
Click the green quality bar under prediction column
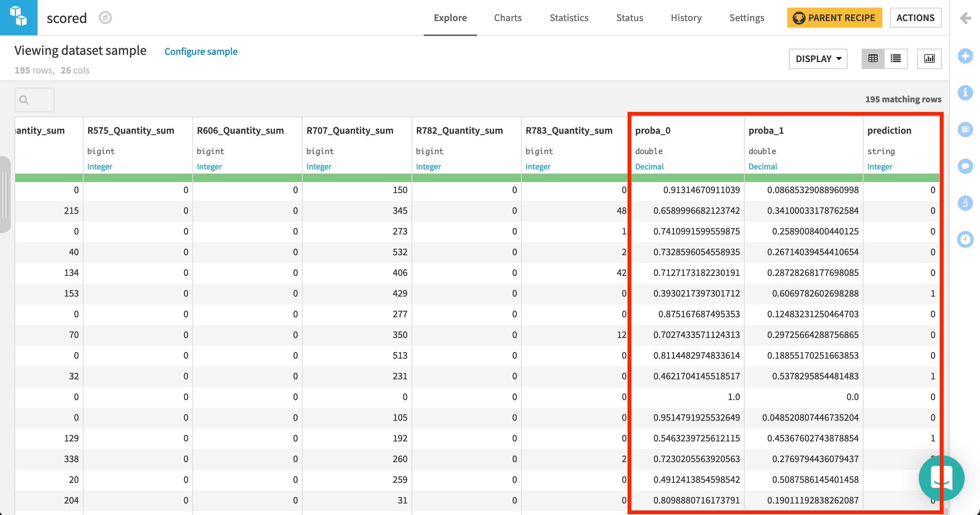[x=900, y=177]
